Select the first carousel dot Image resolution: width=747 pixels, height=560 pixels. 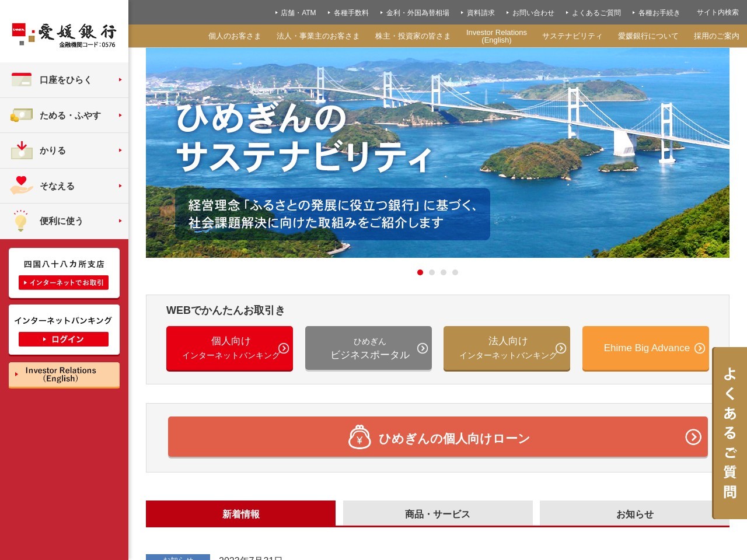(x=420, y=272)
